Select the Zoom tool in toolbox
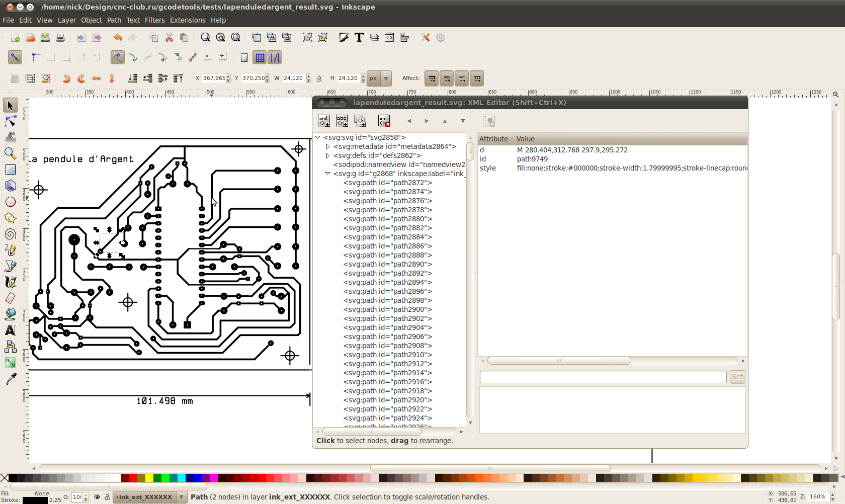845x504 pixels. click(x=10, y=153)
